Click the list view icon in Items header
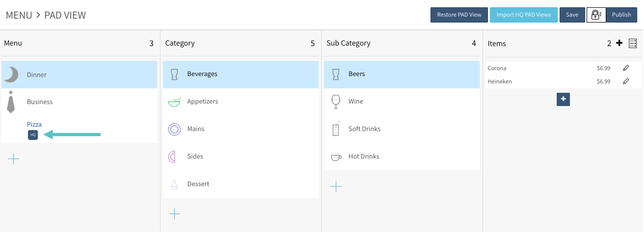Image resolution: width=644 pixels, height=232 pixels. coord(633,44)
